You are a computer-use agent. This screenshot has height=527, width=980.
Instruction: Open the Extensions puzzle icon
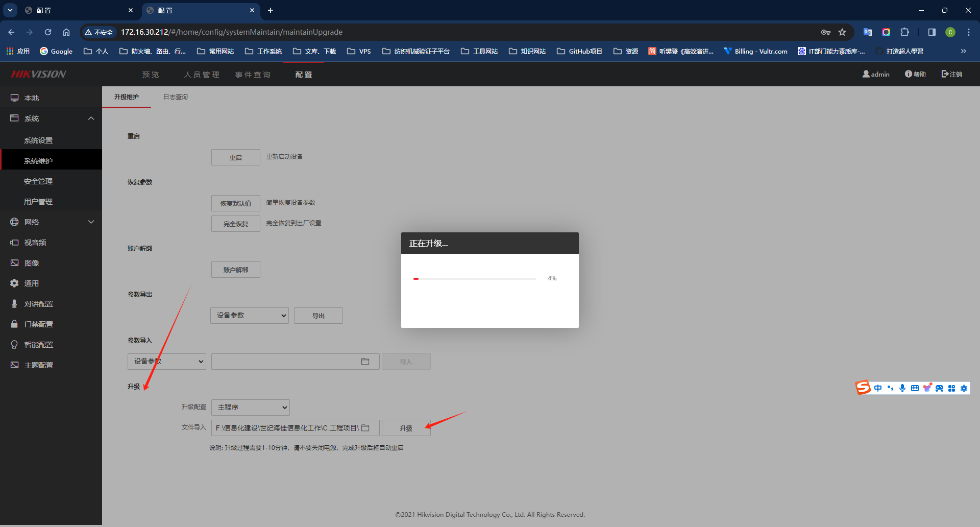point(904,32)
